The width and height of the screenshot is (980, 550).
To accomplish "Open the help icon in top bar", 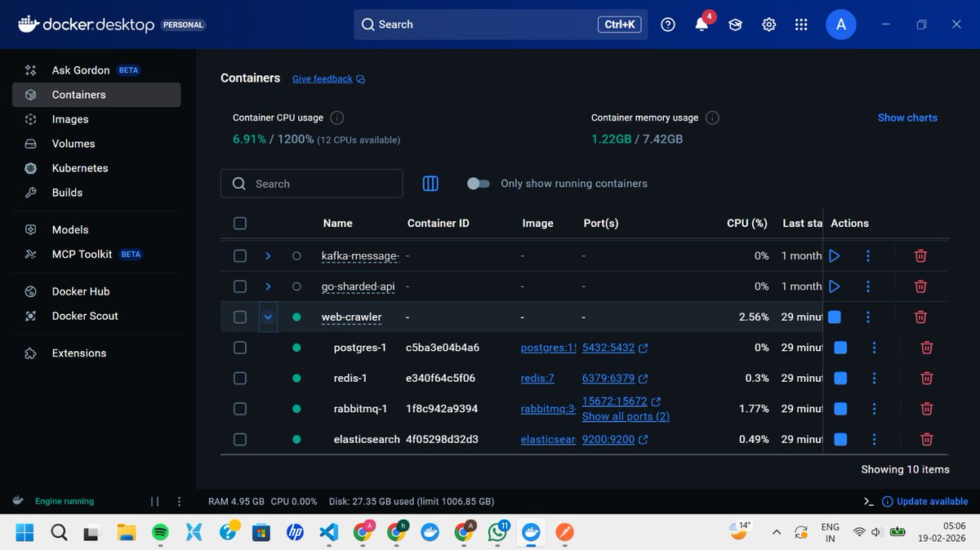I will 668,24.
